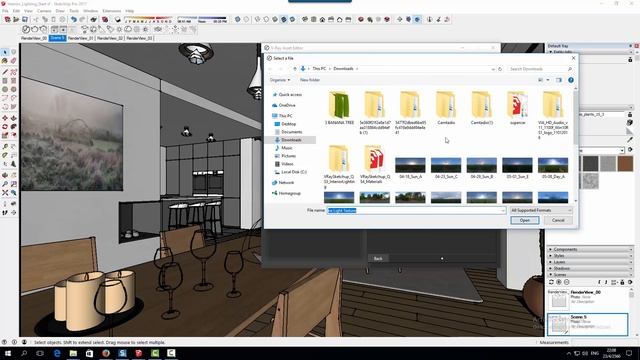Screen dimensions: 640x360
Task: Switch to RenderView_00 scene tab
Action: pos(34,38)
